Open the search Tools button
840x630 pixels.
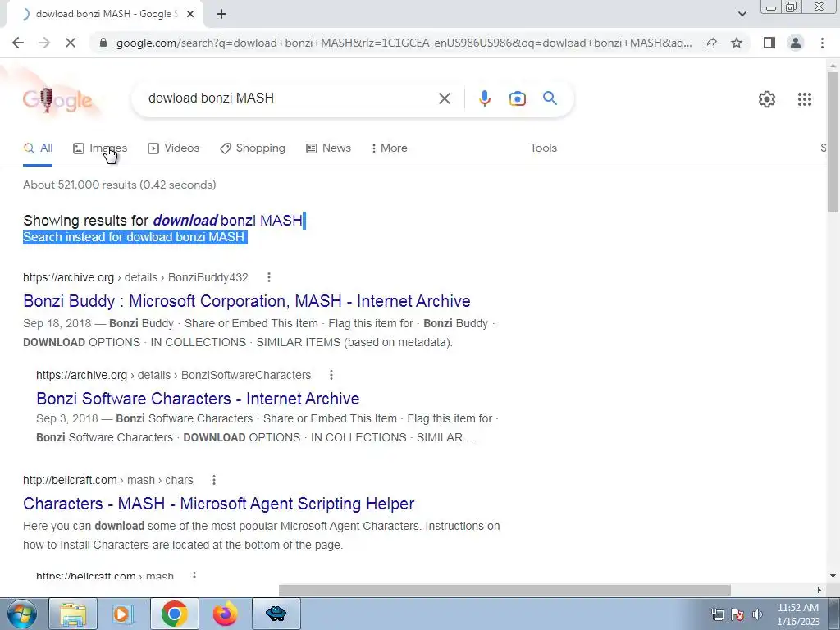543,148
